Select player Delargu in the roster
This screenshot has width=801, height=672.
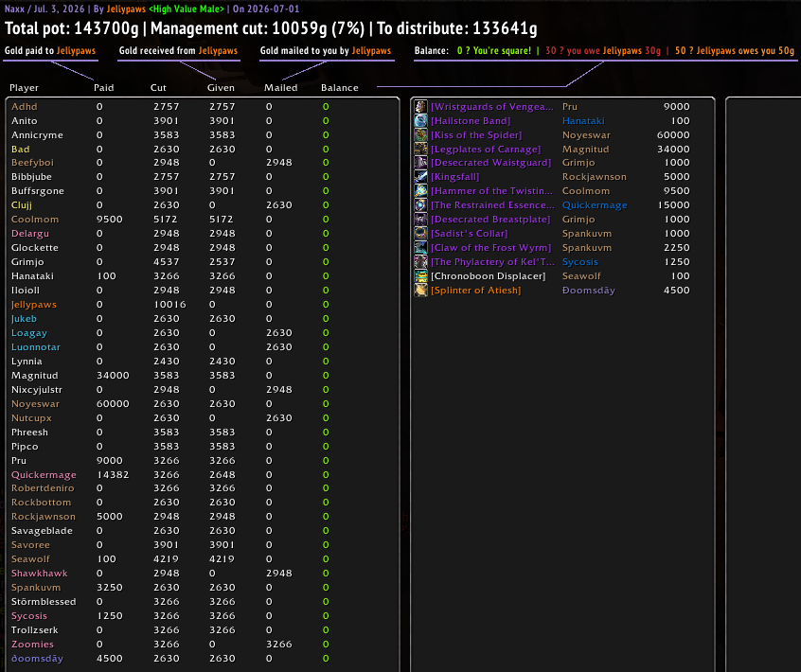point(30,234)
